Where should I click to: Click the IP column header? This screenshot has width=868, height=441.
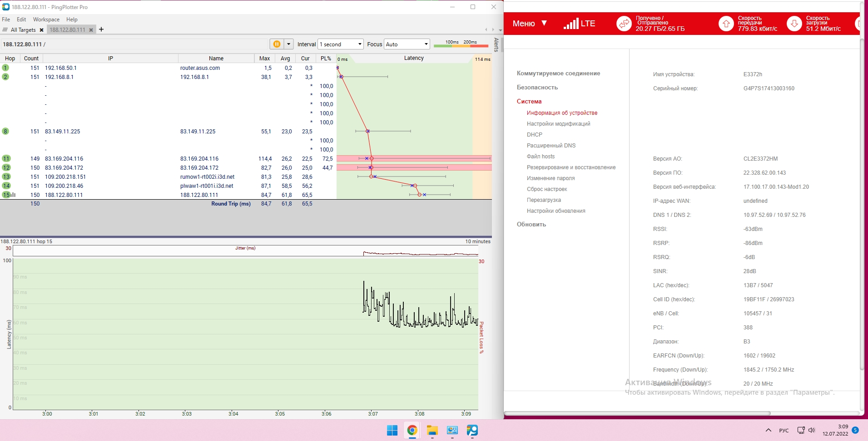click(x=110, y=59)
